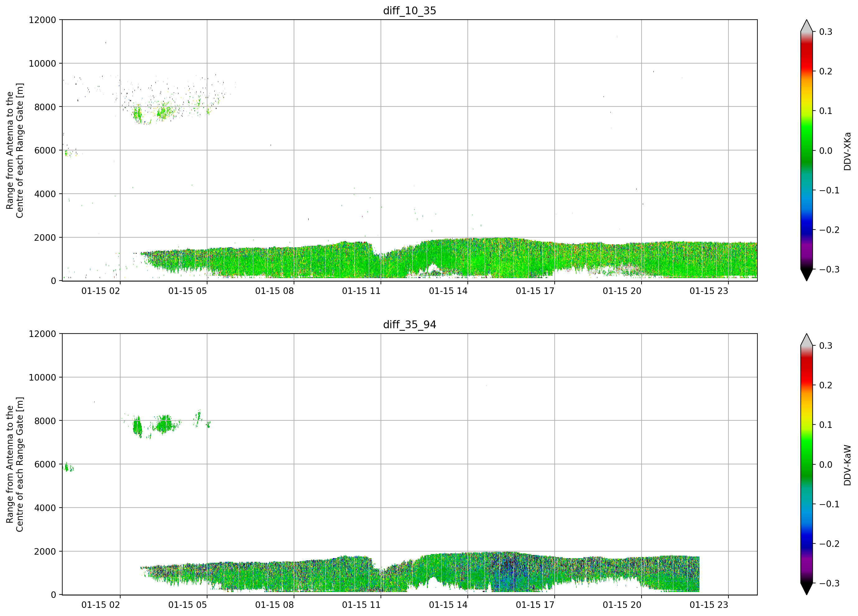This screenshot has width=858, height=616.
Task: Click the DDV-KaW colorbar label
Action: tap(847, 465)
